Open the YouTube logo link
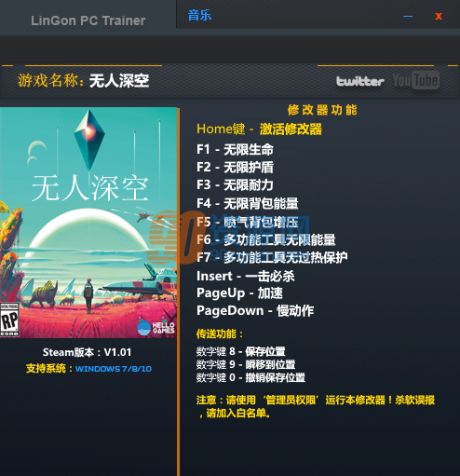The width and height of the screenshot is (460, 476). (x=416, y=80)
